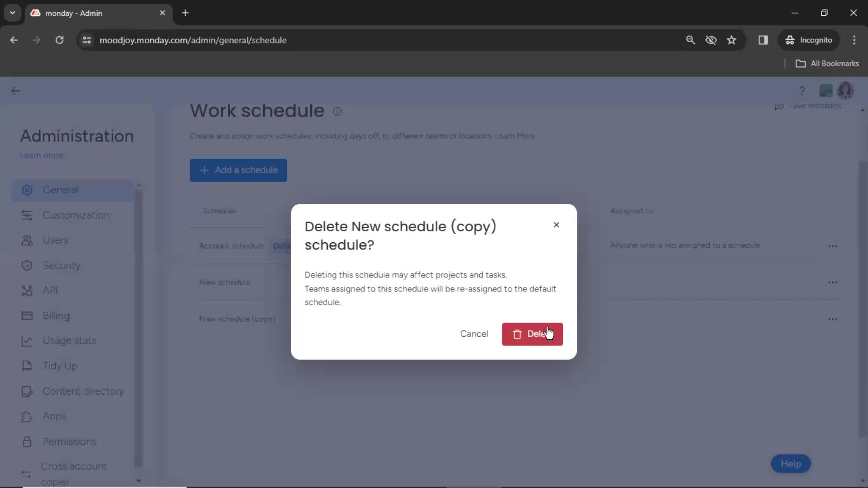Click the Learn more admin link
Image resolution: width=868 pixels, height=488 pixels.
click(x=41, y=155)
